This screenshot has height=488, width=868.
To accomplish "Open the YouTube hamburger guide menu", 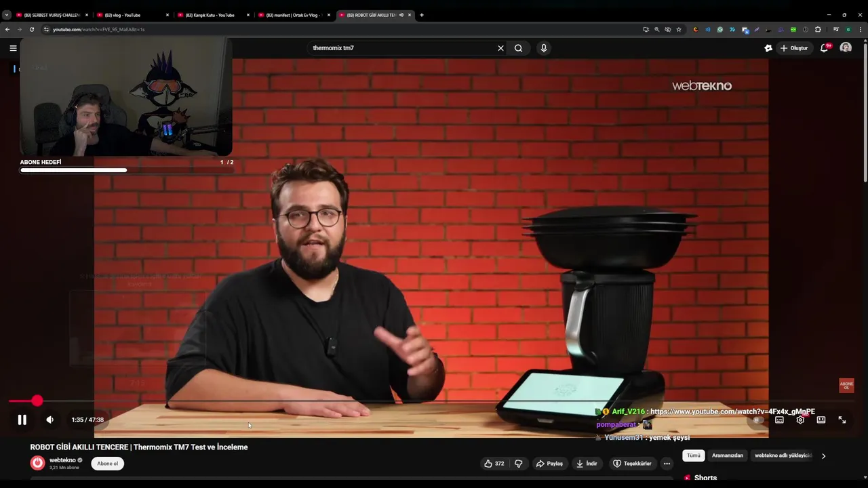I will [13, 48].
